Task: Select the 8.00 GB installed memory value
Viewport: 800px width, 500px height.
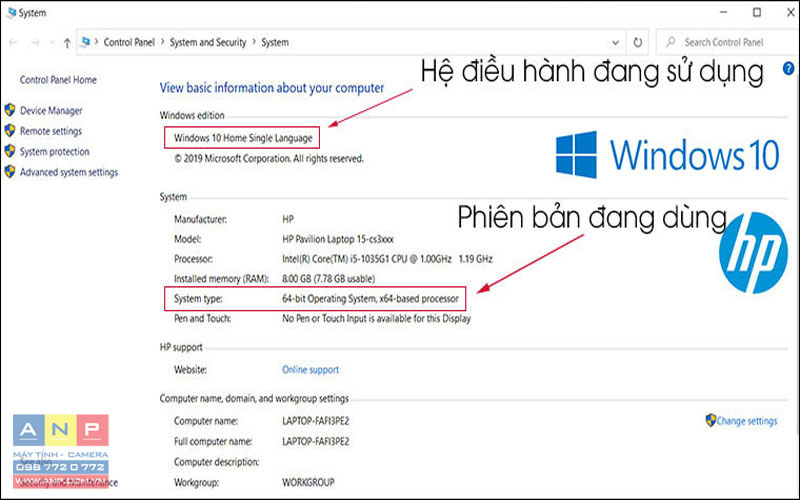Action: [329, 279]
